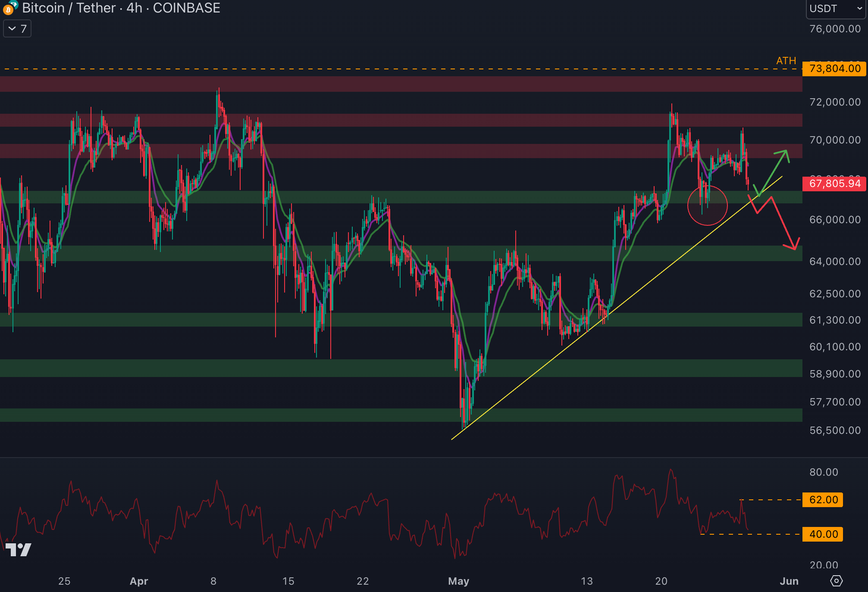Click the May date on time axis
The image size is (868, 592).
click(x=458, y=581)
